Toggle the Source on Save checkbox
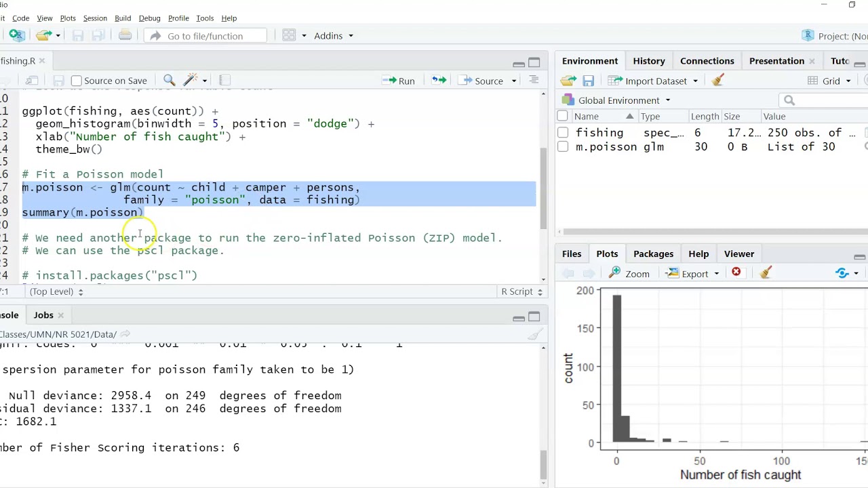 point(77,81)
